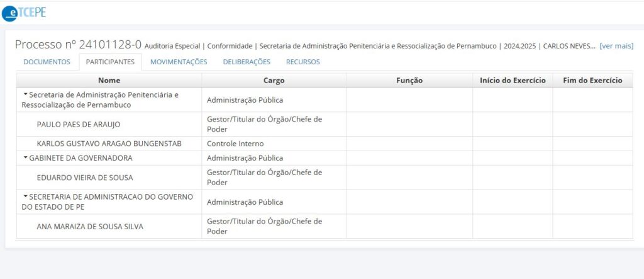
Task: Select ANA MARAIZA DE SOUSA SILVA row
Action: (x=325, y=226)
